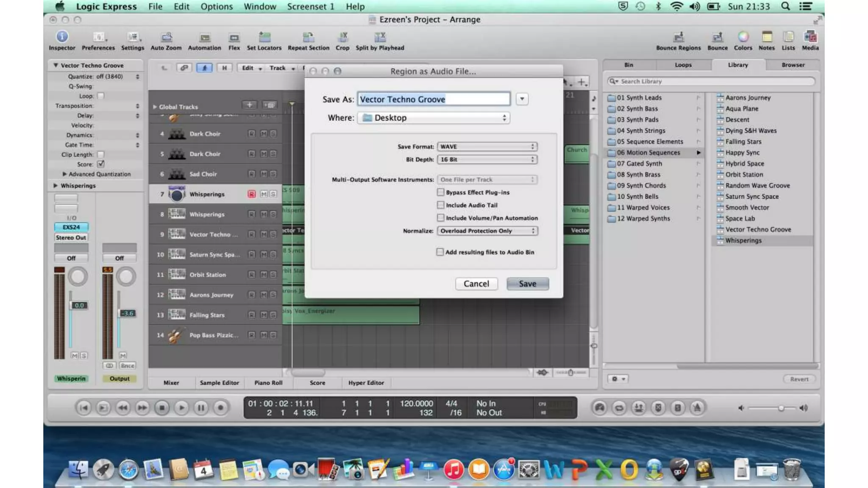Click the Media toolbar icon

810,37
